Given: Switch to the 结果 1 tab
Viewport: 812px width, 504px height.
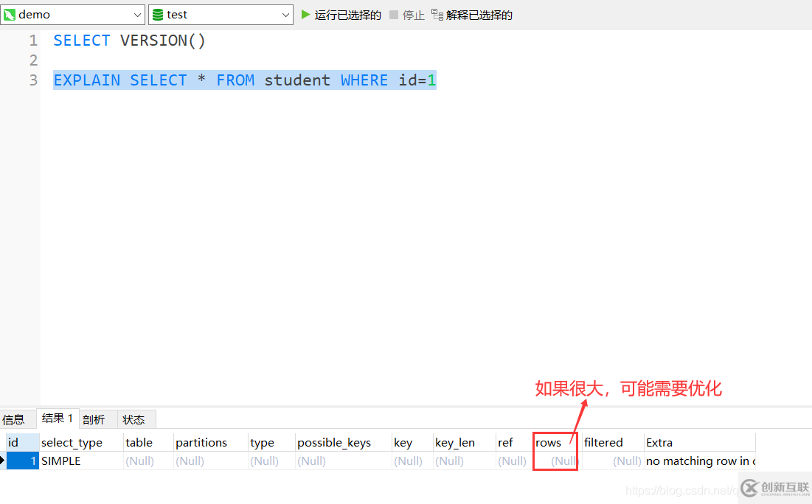Looking at the screenshot, I should pos(58,418).
